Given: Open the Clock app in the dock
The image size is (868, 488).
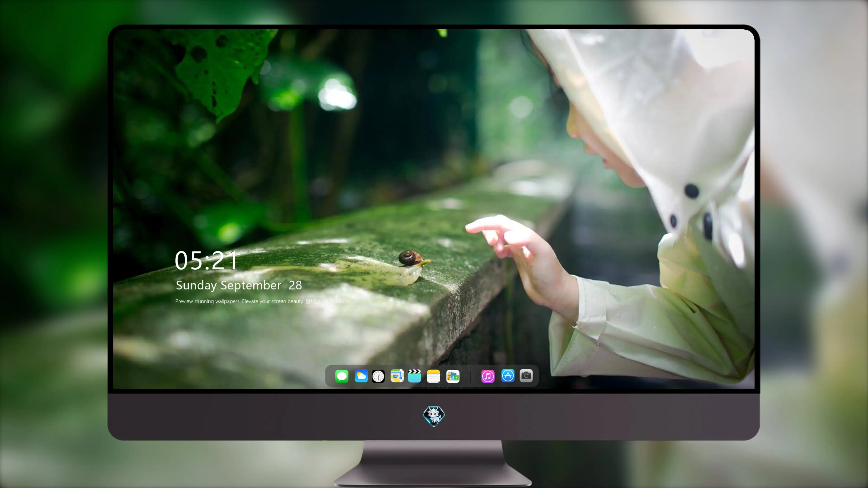Looking at the screenshot, I should [378, 376].
